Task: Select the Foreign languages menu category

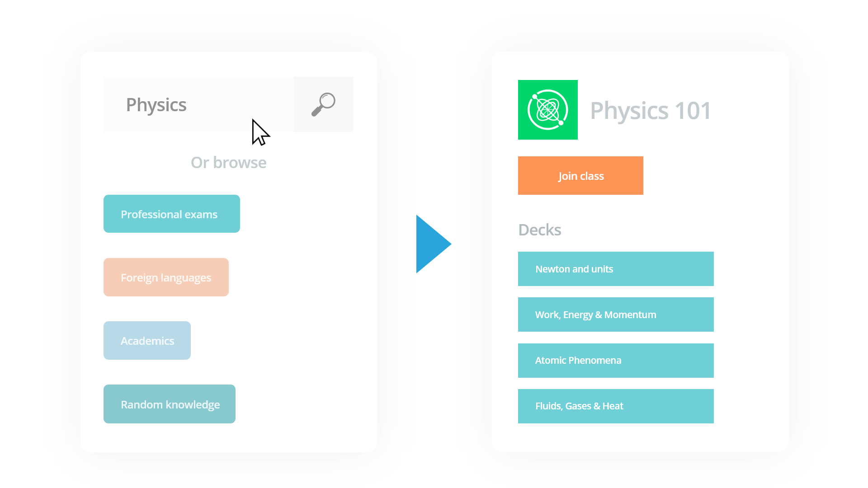Action: pyautogui.click(x=166, y=277)
